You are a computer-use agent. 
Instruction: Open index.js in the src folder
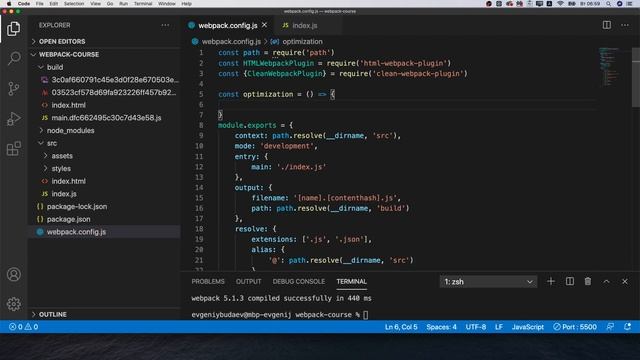click(x=105, y=193)
